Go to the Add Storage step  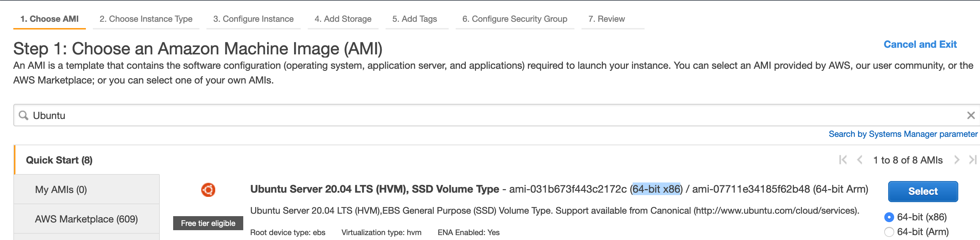tap(343, 19)
